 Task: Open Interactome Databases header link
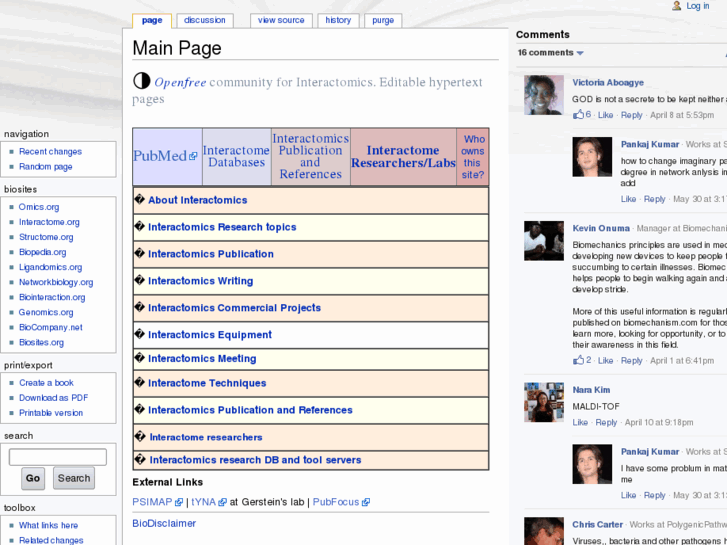pos(236,156)
